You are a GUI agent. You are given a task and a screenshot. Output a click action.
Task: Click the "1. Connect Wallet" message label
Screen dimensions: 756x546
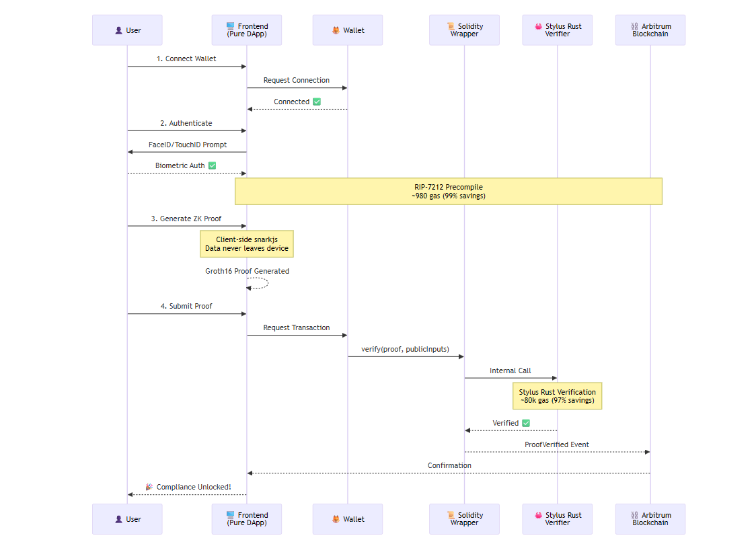(x=186, y=58)
